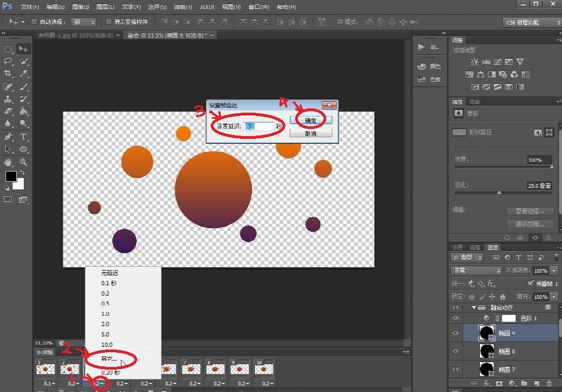Choose the Horizontal Type tool
This screenshot has width=562, height=392.
click(x=23, y=136)
